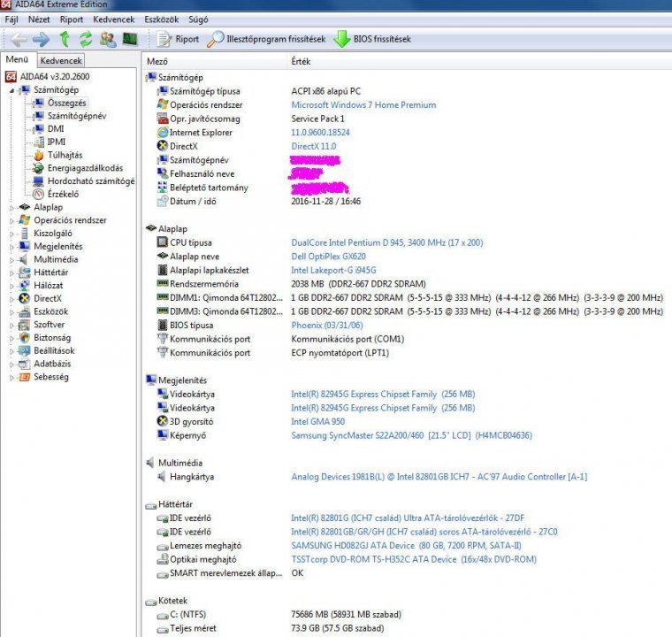The width and height of the screenshot is (672, 637).
Task: Expand the Multimédia tree node
Action: tap(12, 260)
